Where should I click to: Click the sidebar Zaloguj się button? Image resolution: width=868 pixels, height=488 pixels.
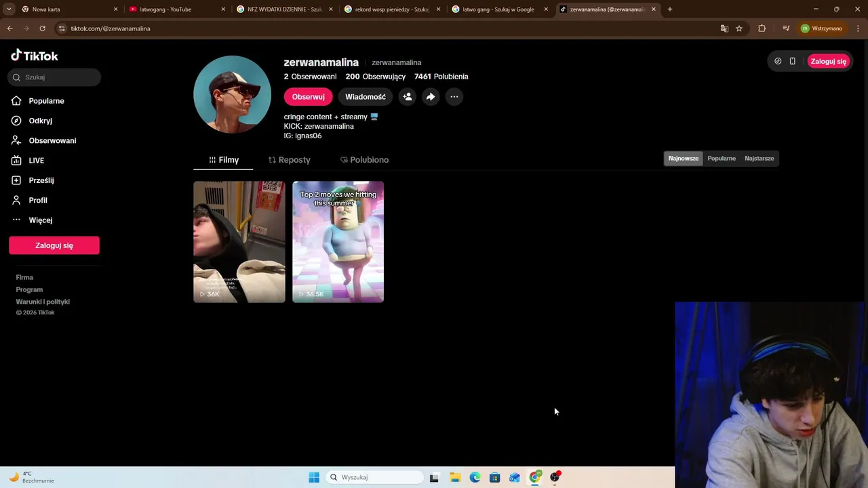click(54, 245)
